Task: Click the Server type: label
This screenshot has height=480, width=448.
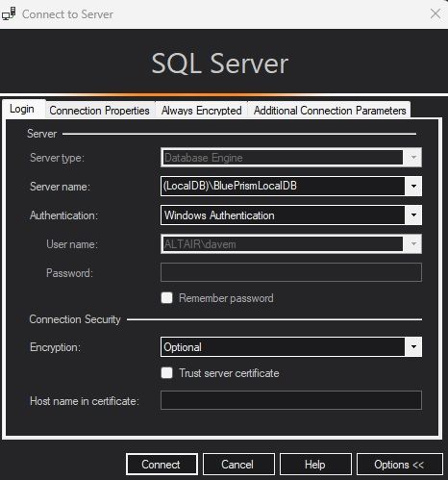Action: [x=57, y=158]
